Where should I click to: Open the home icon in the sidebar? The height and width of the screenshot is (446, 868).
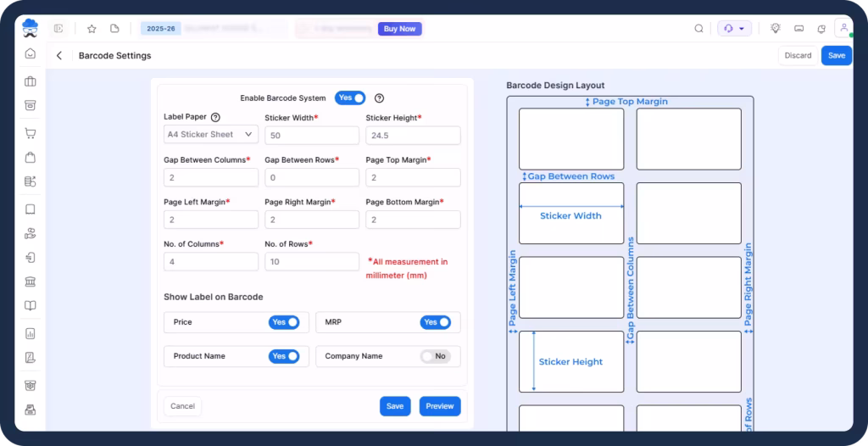(x=31, y=53)
